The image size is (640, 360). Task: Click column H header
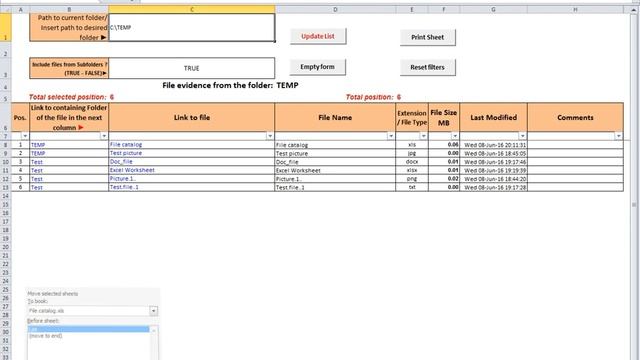point(575,9)
